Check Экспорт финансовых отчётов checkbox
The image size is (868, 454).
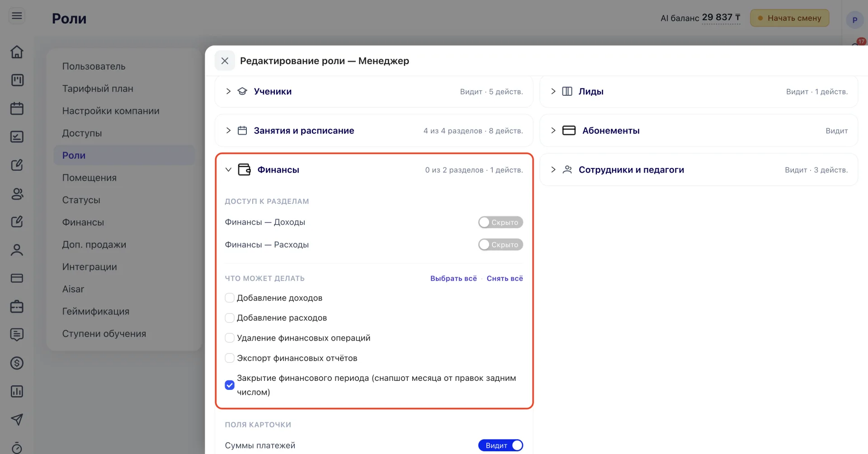(230, 358)
